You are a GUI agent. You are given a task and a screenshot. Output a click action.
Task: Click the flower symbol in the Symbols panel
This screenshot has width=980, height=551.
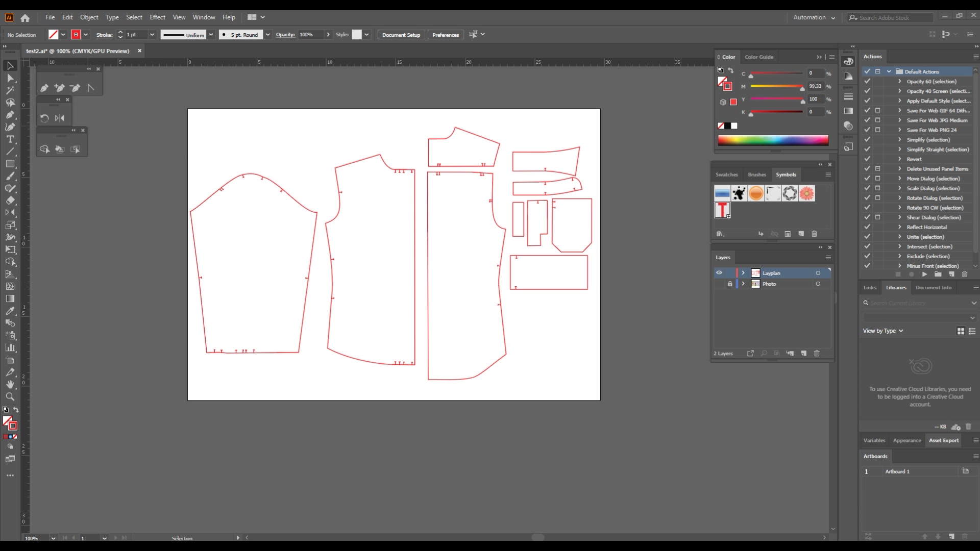point(806,193)
